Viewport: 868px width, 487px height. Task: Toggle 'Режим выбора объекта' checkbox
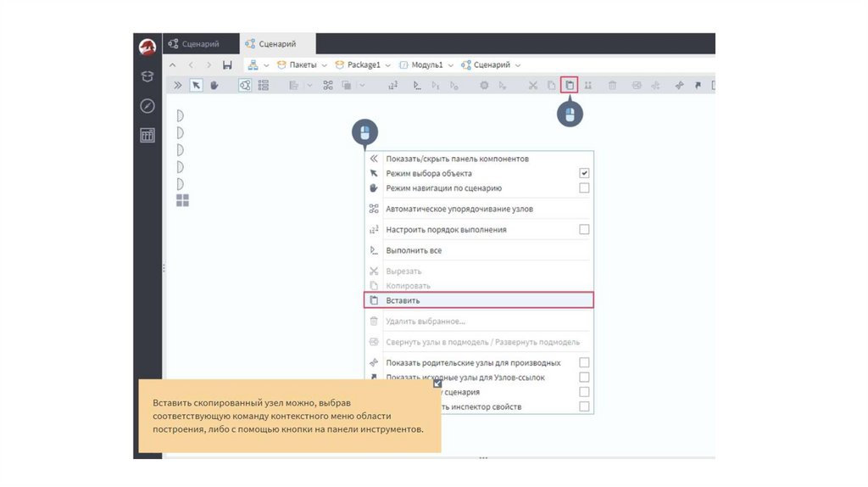tap(584, 173)
